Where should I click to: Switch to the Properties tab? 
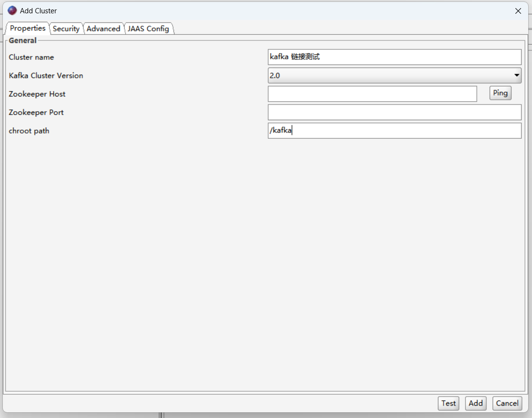(28, 28)
